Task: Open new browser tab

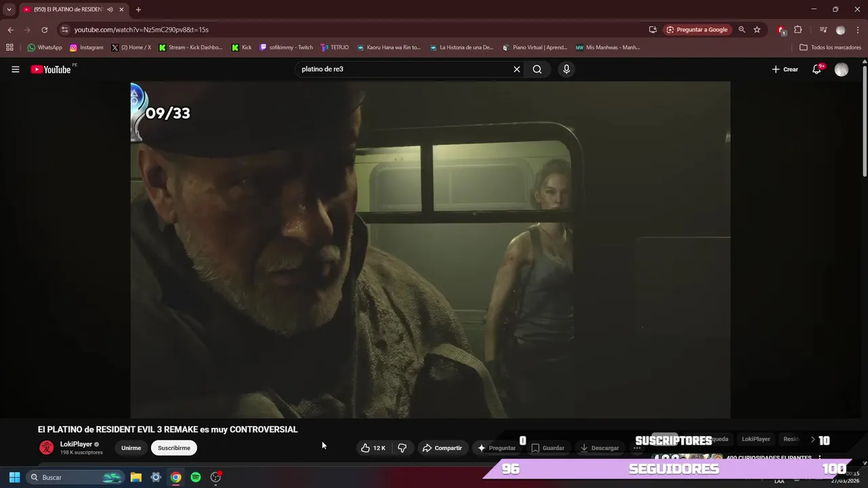Action: [138, 9]
